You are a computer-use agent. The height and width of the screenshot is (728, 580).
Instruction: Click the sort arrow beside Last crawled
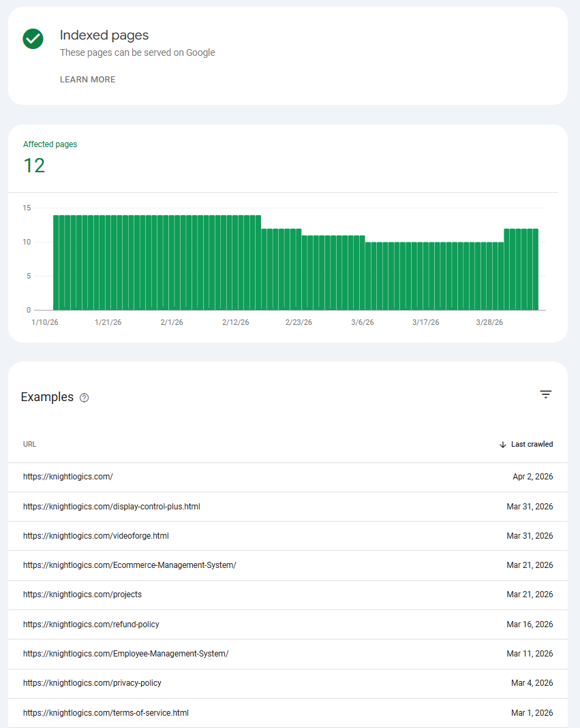pos(502,444)
